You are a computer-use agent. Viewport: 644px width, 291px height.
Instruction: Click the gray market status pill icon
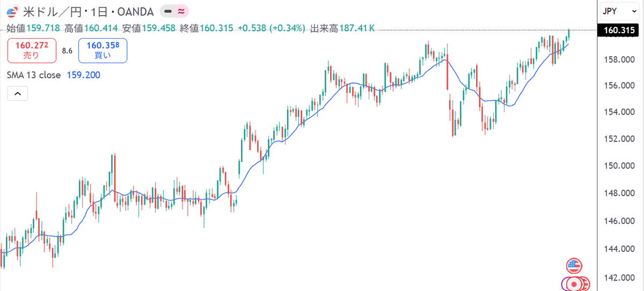pyautogui.click(x=167, y=11)
